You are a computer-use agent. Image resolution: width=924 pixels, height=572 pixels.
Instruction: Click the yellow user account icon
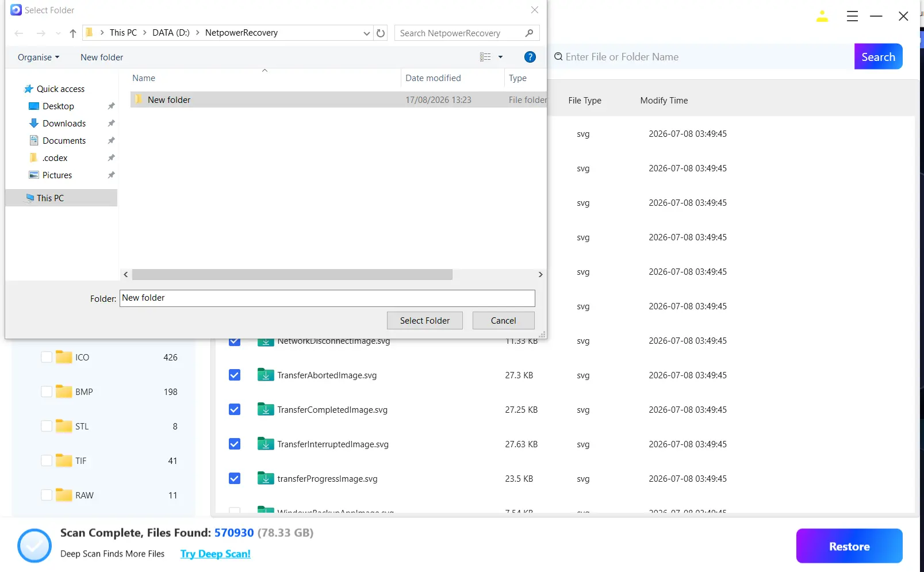(x=822, y=16)
